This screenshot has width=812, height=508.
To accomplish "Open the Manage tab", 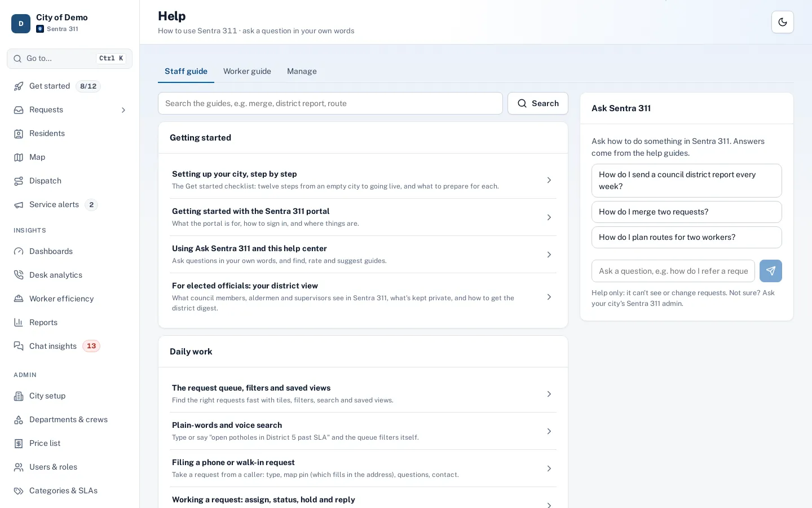I will 302,71.
